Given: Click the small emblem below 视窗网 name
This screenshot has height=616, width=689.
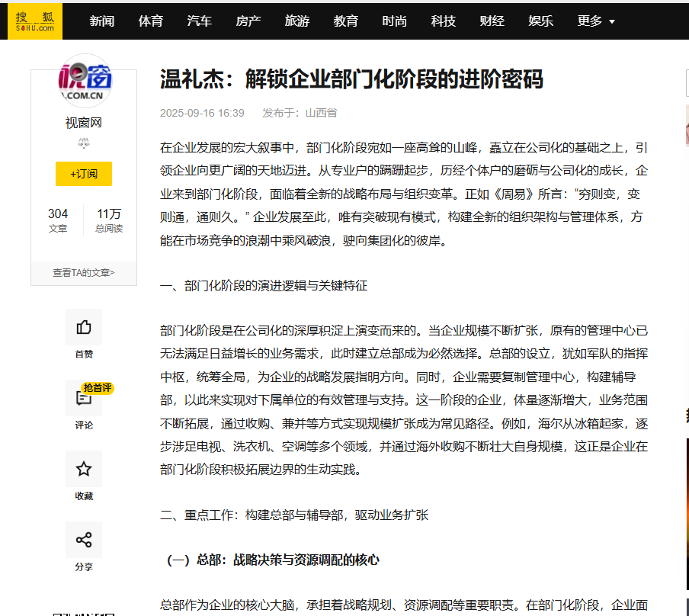Looking at the screenshot, I should click(84, 142).
